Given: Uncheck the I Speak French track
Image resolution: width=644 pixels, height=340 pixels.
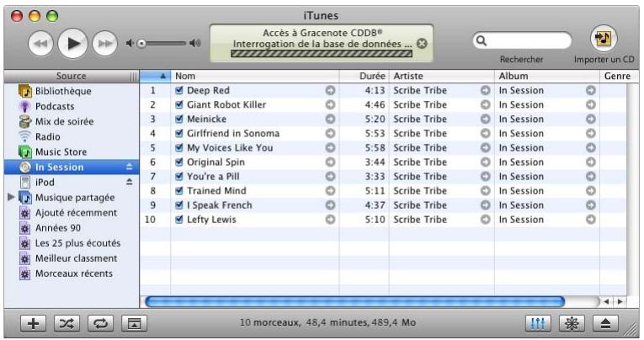Looking at the screenshot, I should tap(178, 205).
